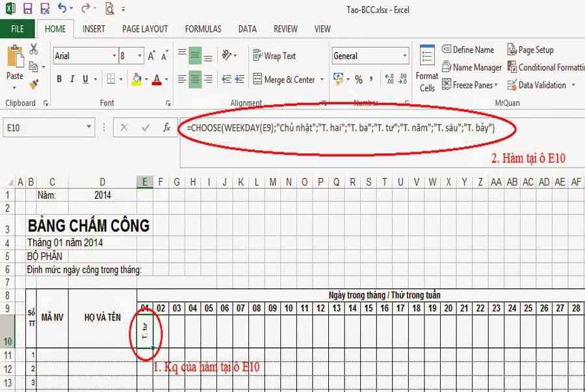Click the Undo arrow icon
Image resolution: width=585 pixels, height=392 pixels.
pyautogui.click(x=62, y=8)
